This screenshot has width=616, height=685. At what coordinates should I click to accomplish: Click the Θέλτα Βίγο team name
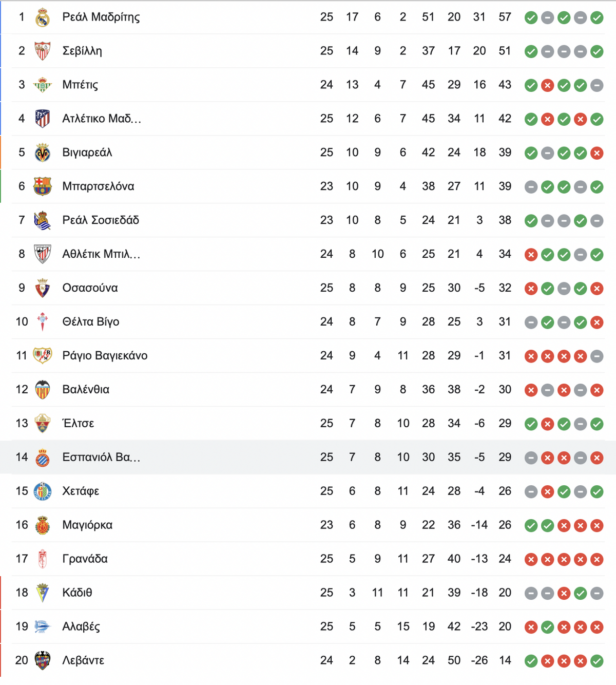[91, 322]
